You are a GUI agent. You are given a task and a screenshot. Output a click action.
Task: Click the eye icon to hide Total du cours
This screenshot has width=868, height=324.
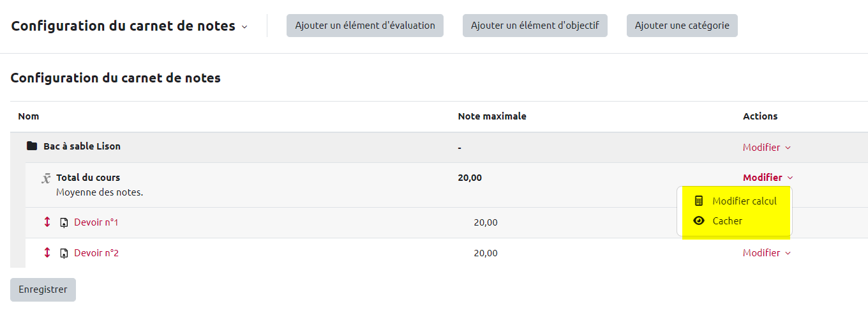pyautogui.click(x=699, y=220)
